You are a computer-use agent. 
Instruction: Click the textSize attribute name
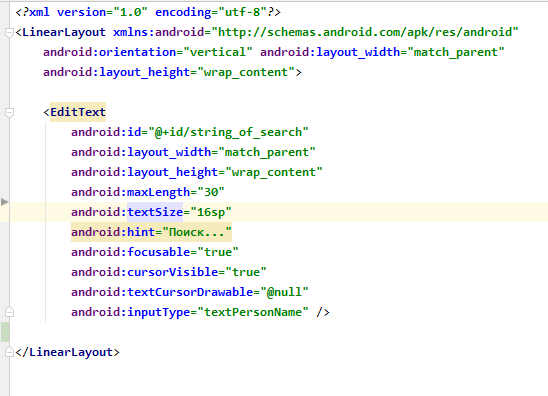(155, 212)
